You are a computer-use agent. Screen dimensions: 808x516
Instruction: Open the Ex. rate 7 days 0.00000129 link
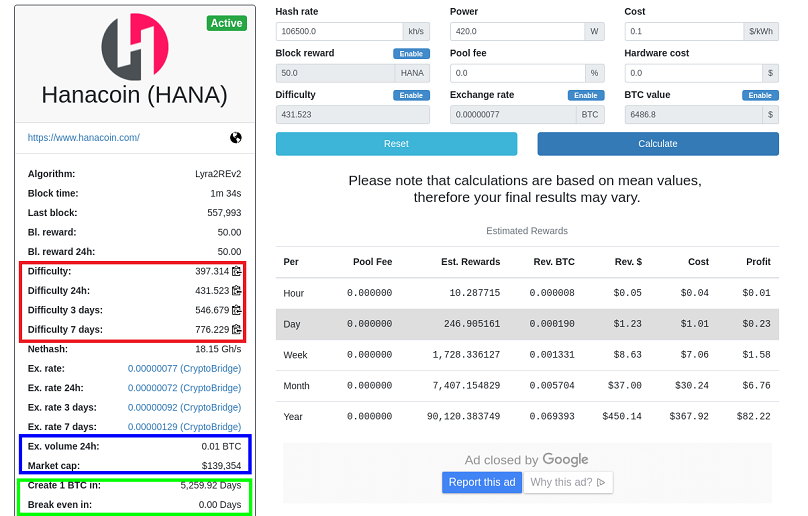point(184,427)
